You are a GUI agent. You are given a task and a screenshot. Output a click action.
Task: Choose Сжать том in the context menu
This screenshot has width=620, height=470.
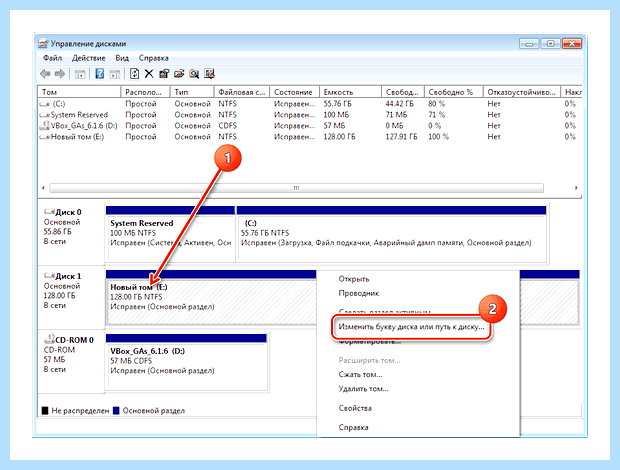point(360,375)
